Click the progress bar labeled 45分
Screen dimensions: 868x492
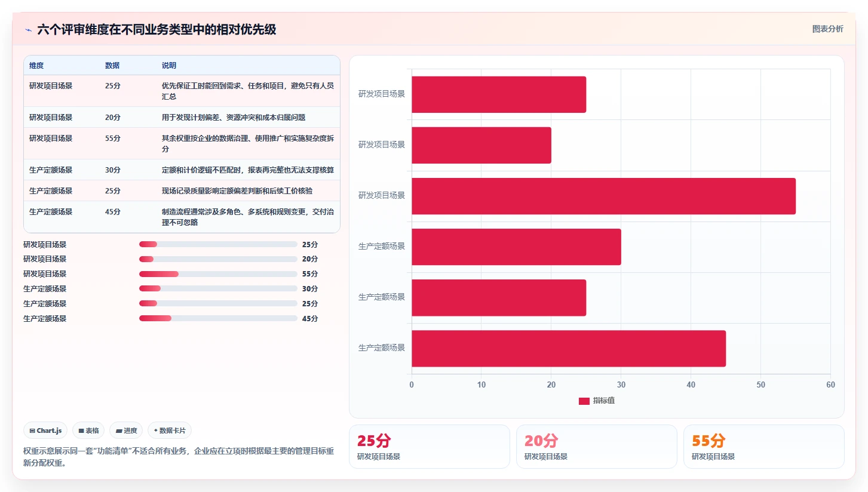pyautogui.click(x=218, y=318)
